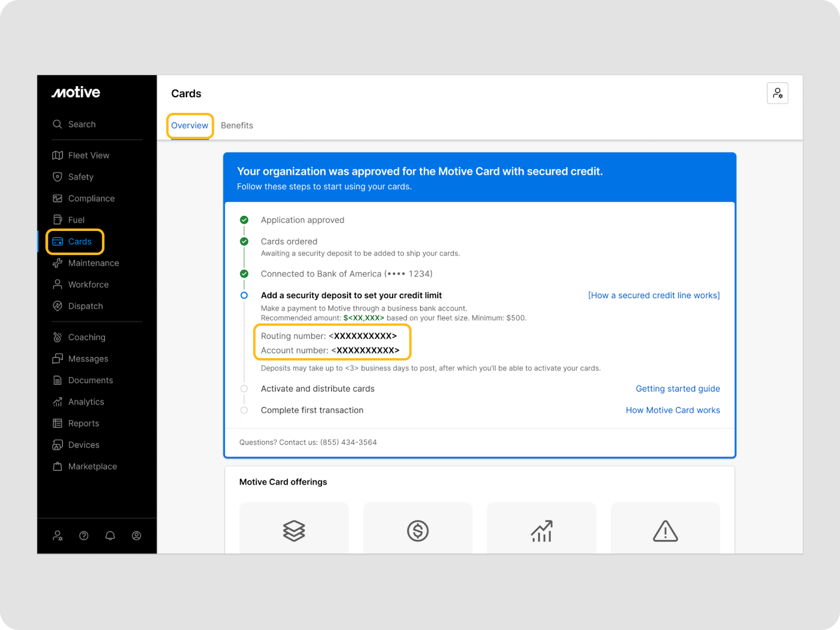Open the Getting started guide link
This screenshot has width=840, height=630.
tap(678, 388)
